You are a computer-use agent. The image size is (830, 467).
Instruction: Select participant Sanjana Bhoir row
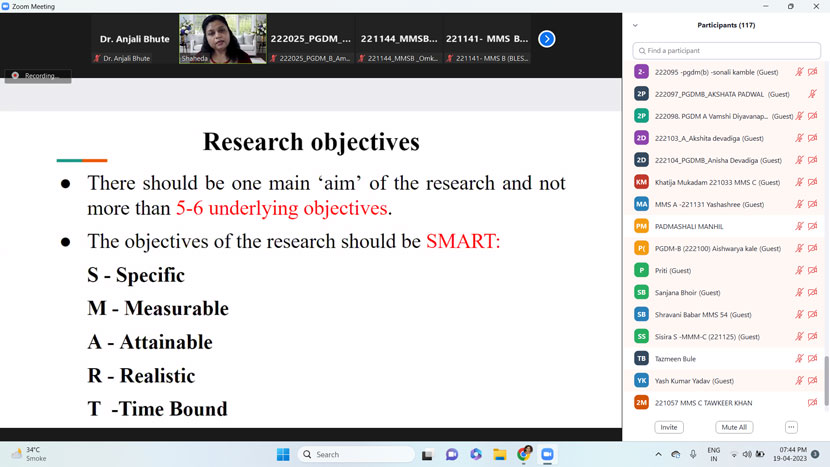pos(726,292)
